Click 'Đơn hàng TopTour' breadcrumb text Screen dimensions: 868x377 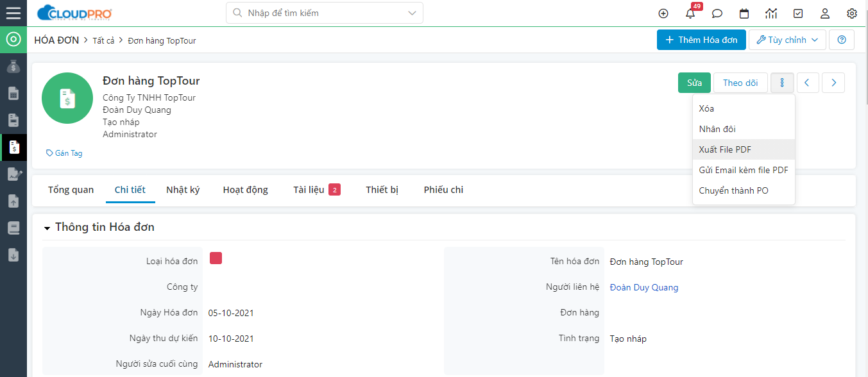[x=162, y=40]
